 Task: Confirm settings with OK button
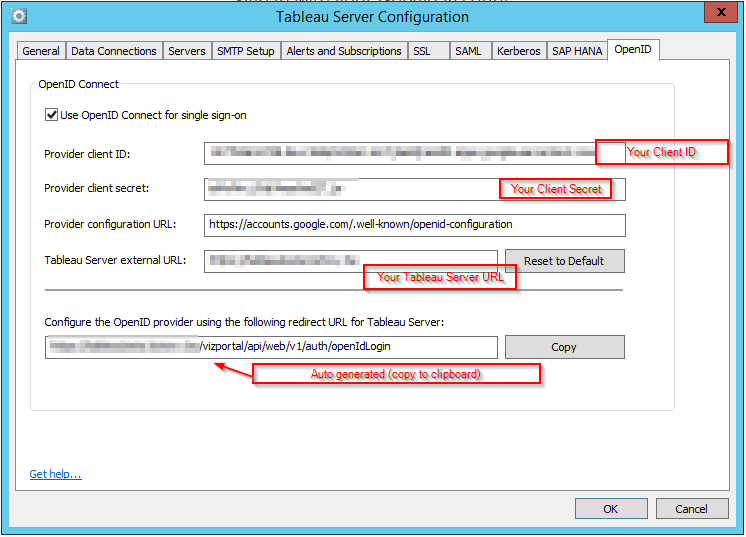coord(611,509)
